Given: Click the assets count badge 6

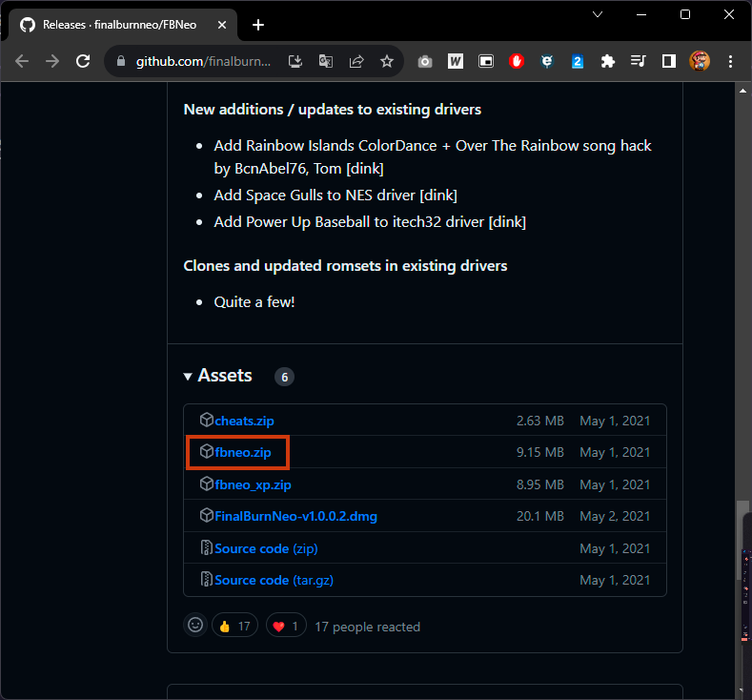Looking at the screenshot, I should (284, 377).
